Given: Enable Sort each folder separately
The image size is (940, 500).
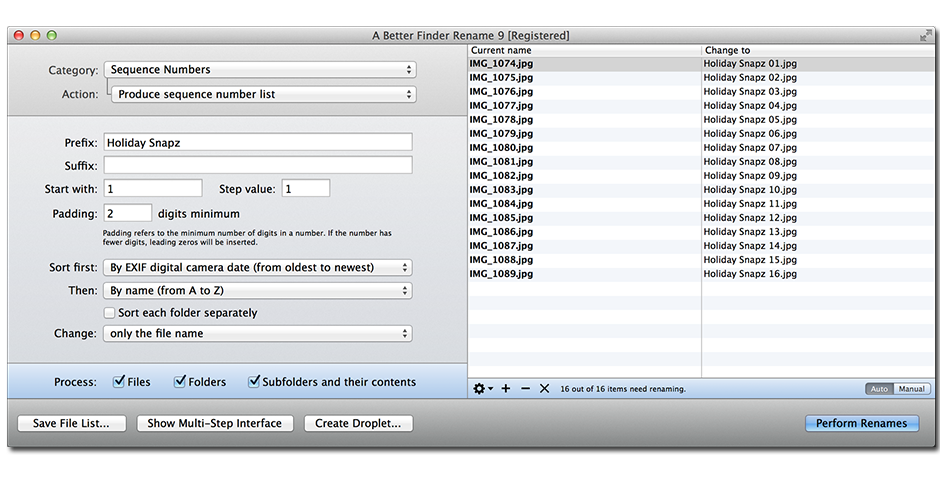Looking at the screenshot, I should (109, 312).
